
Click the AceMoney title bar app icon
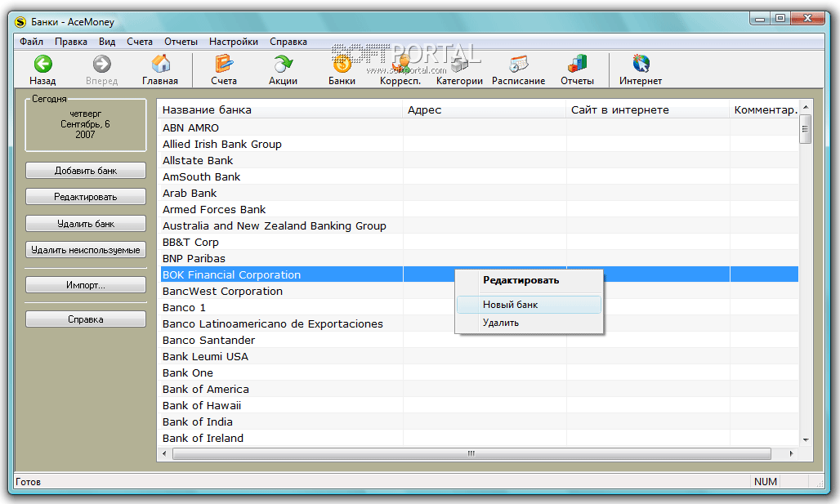[x=21, y=22]
